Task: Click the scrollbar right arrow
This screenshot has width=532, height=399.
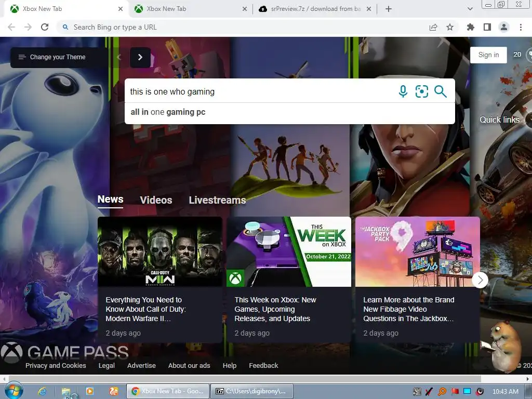Action: pos(528,379)
